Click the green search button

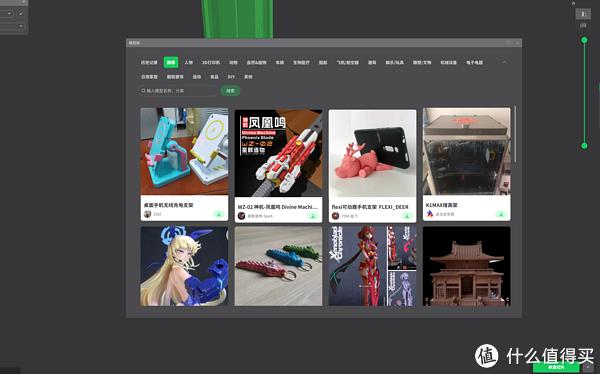[230, 91]
